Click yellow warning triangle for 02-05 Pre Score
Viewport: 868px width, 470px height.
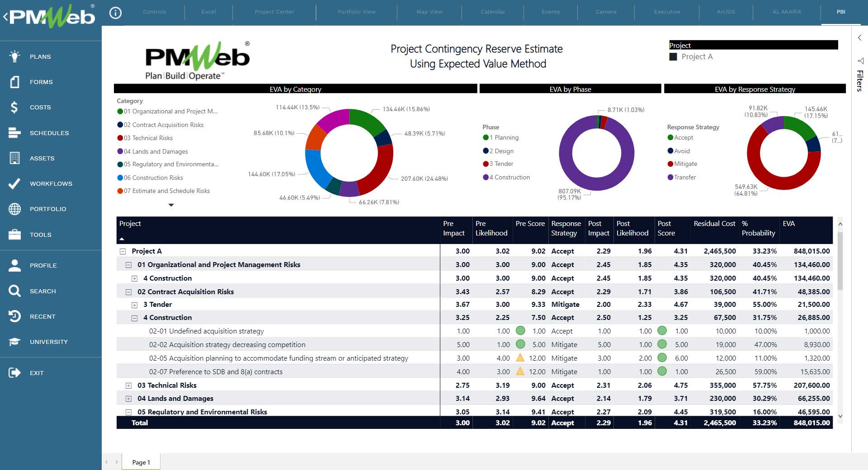pos(520,358)
